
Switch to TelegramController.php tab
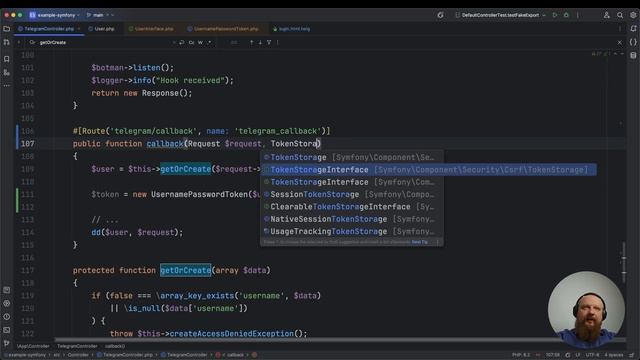coord(49,29)
